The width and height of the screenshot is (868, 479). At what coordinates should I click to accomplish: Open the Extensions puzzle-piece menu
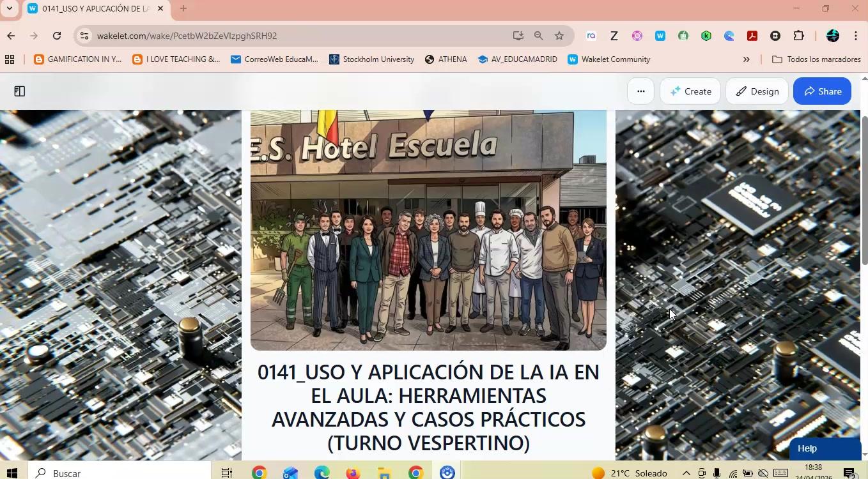point(798,36)
